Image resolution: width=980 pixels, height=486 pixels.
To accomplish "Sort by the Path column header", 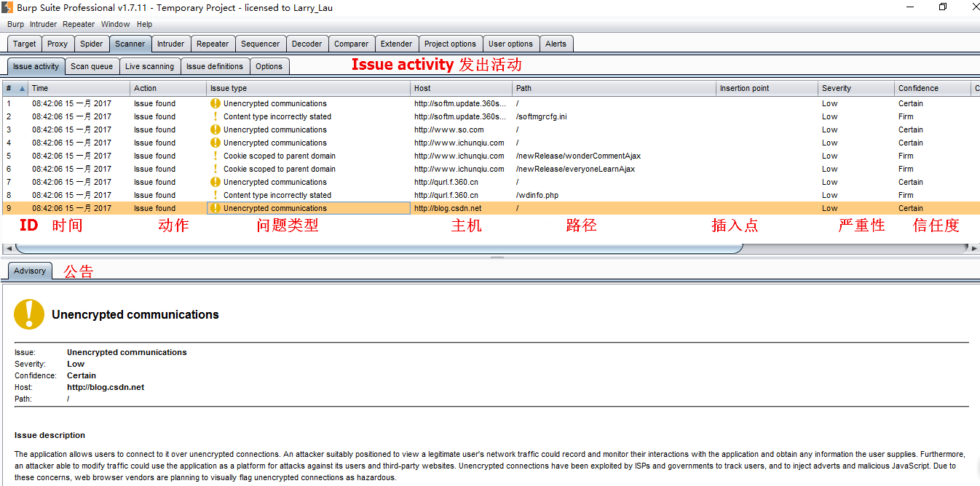I will coord(615,88).
